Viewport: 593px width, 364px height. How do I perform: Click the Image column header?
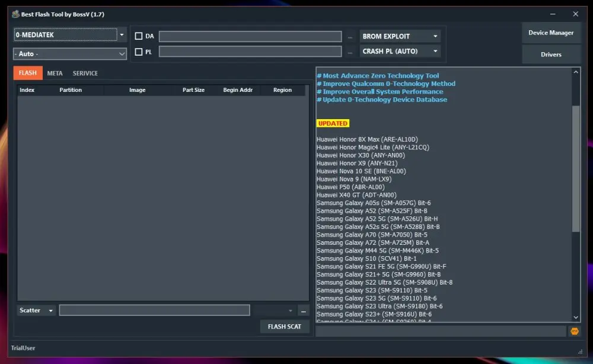point(138,90)
